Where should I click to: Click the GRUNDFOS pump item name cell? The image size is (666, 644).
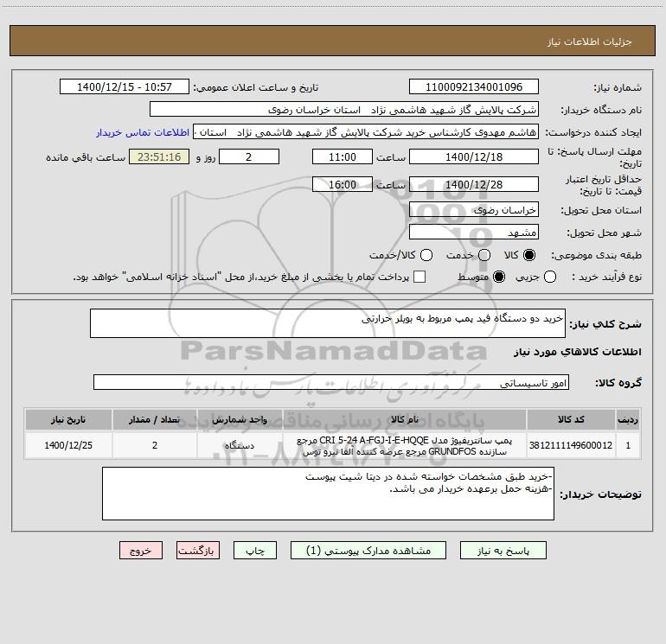point(405,445)
